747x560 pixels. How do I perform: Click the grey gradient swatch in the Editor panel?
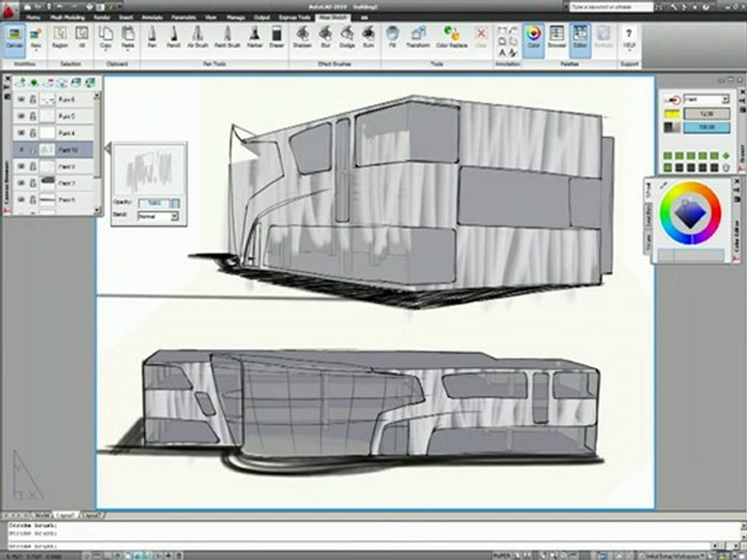[672, 128]
